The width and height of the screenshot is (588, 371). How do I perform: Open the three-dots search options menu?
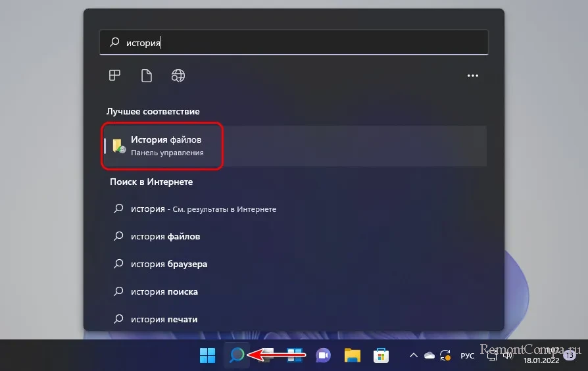(472, 76)
